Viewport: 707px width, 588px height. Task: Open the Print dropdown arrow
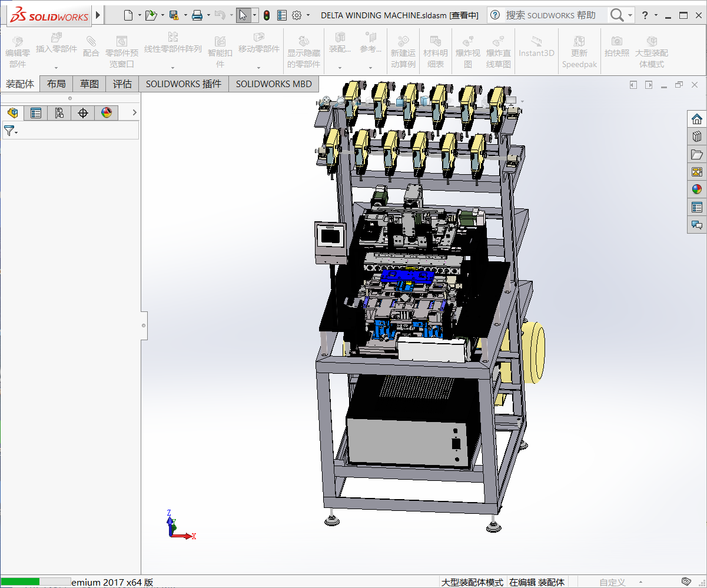click(208, 15)
